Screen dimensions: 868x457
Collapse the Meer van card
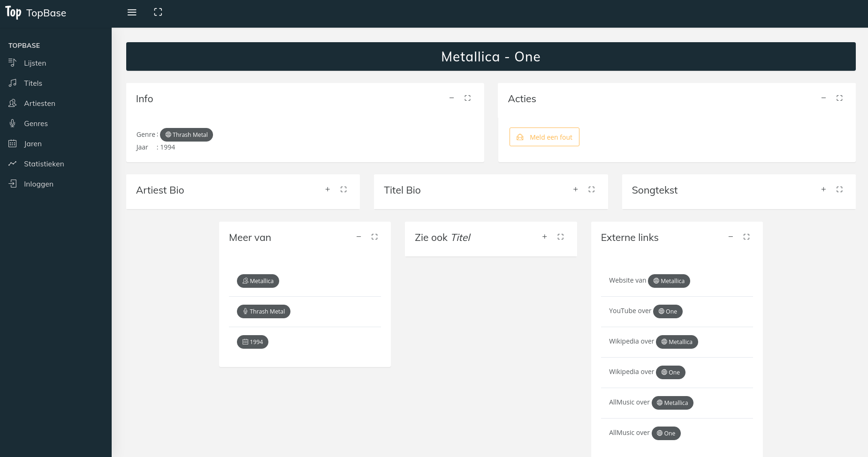point(358,237)
